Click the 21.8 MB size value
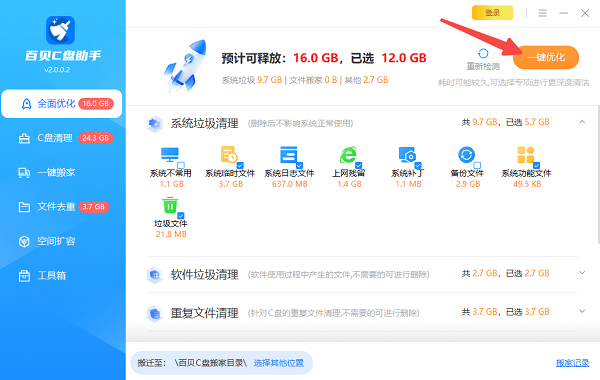The height and width of the screenshot is (380, 600). (171, 234)
